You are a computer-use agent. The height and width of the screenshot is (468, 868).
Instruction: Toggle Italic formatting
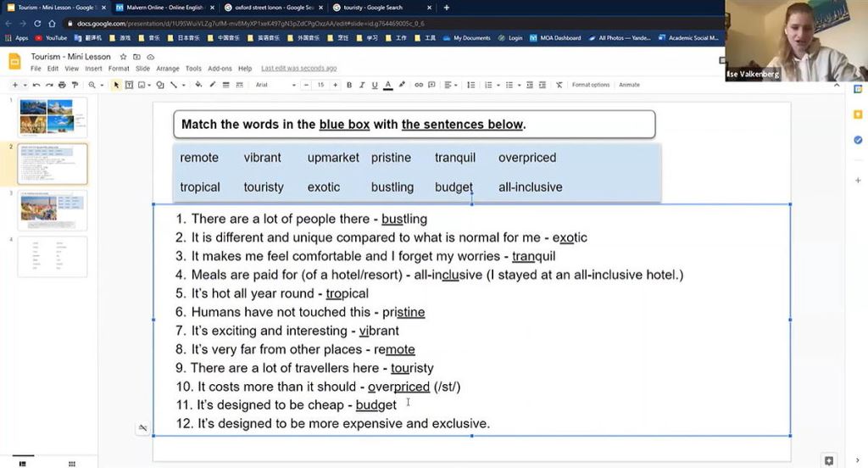(362, 85)
